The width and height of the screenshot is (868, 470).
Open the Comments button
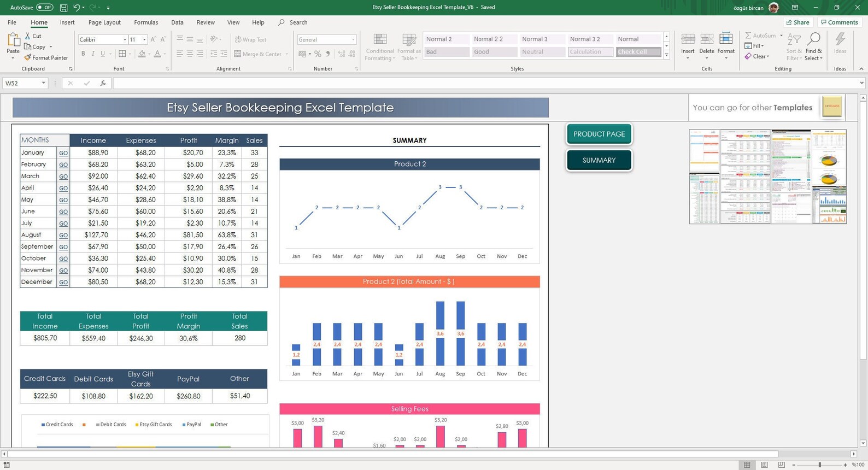pos(840,22)
